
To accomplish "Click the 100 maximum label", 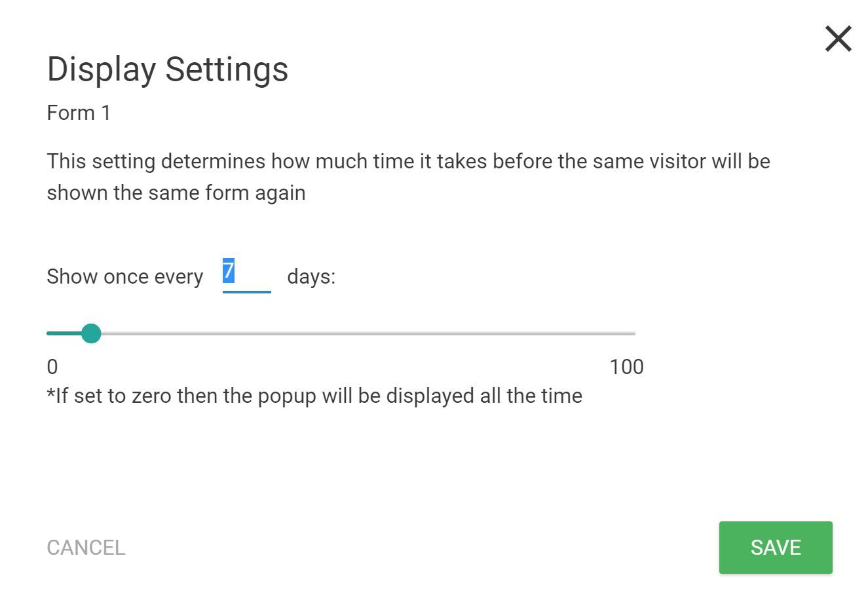I will (x=626, y=367).
